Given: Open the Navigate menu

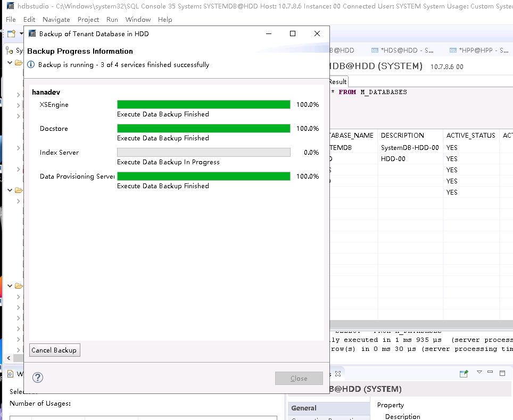Looking at the screenshot, I should 56,20.
